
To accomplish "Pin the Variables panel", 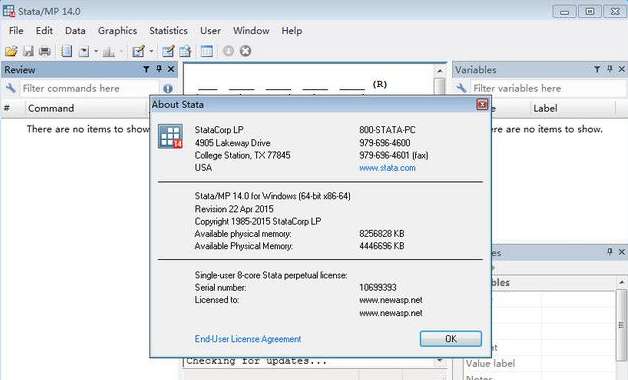I will [x=610, y=69].
